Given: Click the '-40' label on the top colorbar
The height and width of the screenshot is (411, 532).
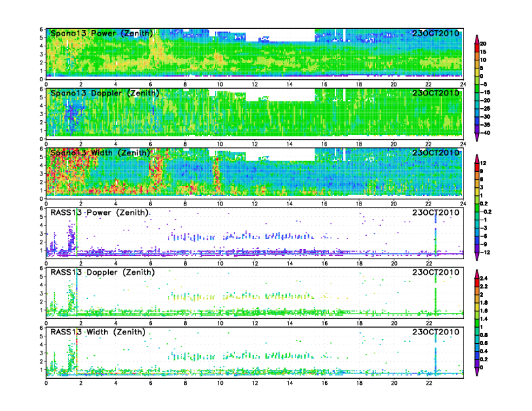Looking at the screenshot, I should tap(485, 133).
